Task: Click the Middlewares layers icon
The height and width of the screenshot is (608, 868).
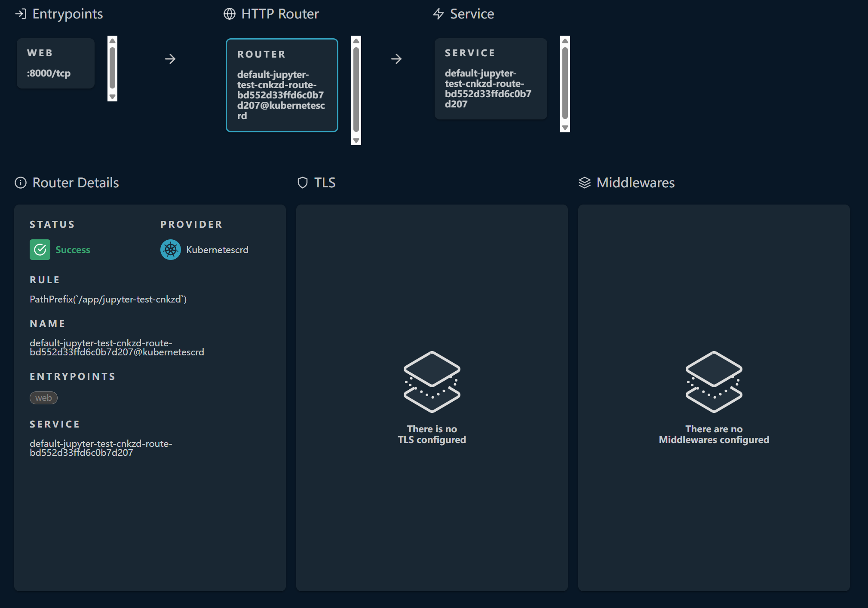Action: 585,183
